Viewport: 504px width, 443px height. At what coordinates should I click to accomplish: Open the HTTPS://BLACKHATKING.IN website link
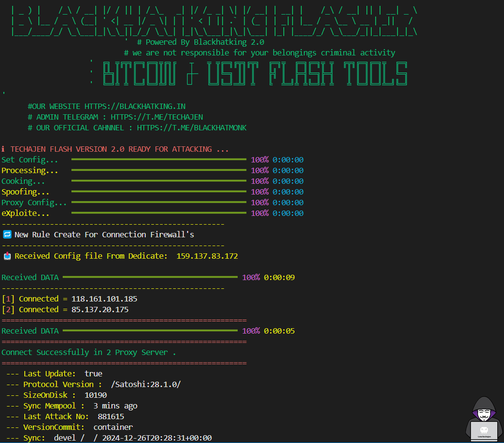click(135, 106)
